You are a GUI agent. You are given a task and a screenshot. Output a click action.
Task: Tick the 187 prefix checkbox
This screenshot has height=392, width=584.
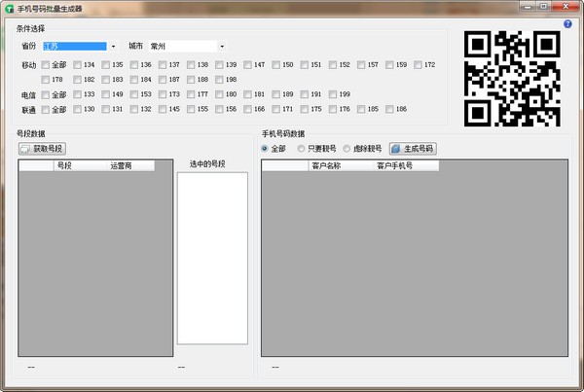pyautogui.click(x=163, y=80)
